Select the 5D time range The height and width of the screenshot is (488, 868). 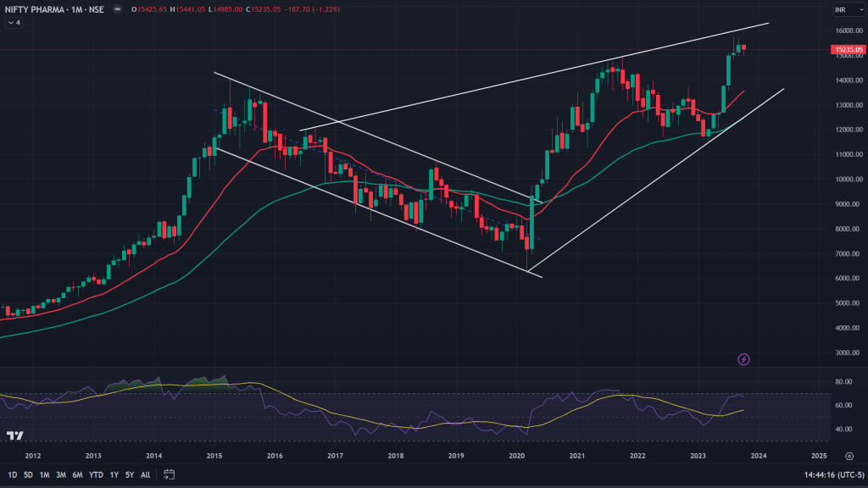tap(28, 474)
